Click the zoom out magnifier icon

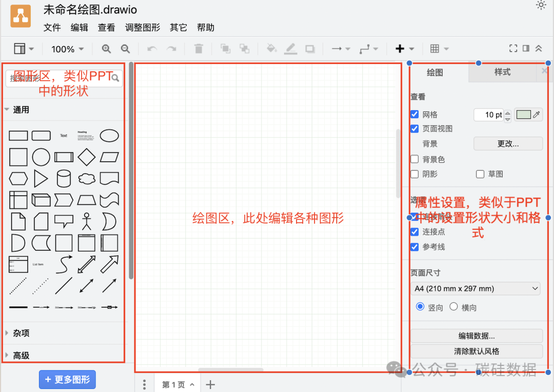(x=125, y=49)
